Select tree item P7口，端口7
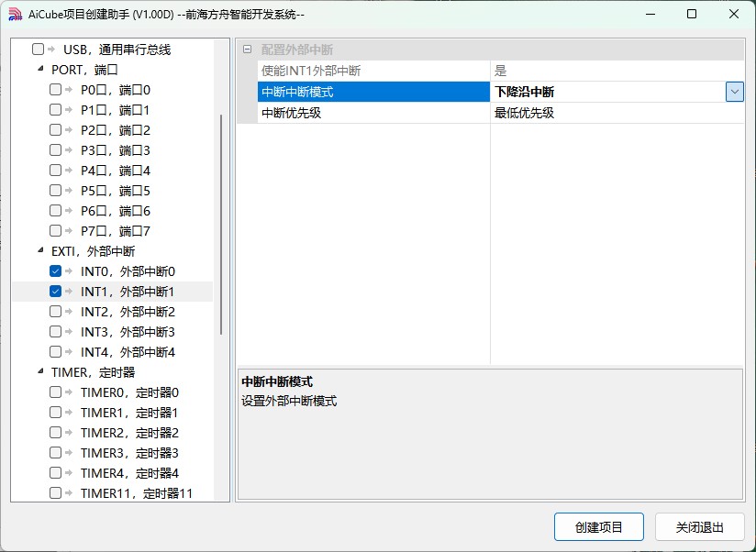 [x=116, y=231]
